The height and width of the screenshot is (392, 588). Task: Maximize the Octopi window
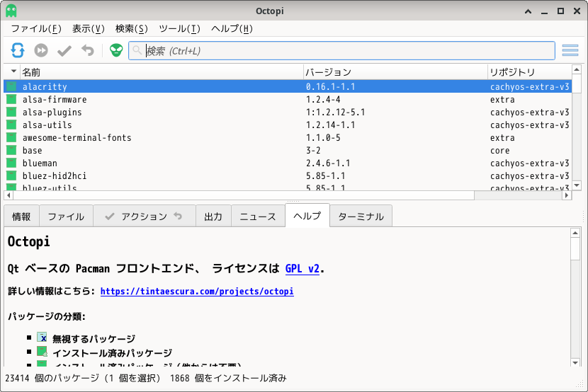[560, 11]
